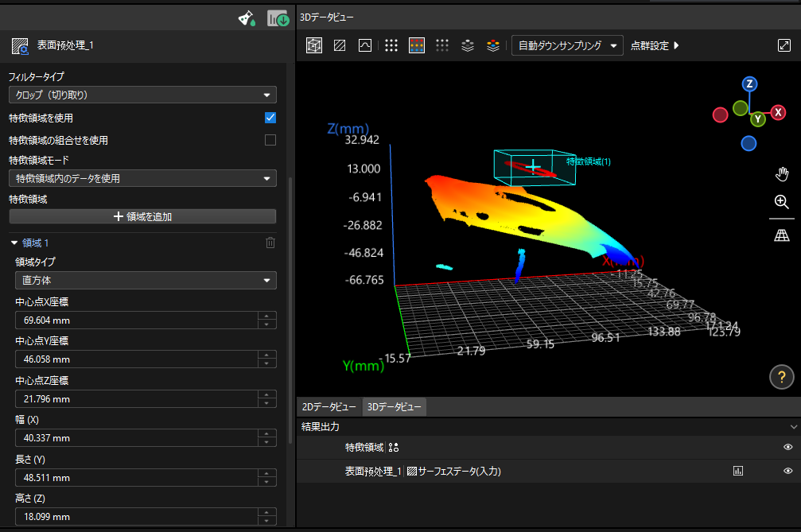Select the zoom magnifier tool
Viewport: 801px width, 532px height.
tap(782, 202)
